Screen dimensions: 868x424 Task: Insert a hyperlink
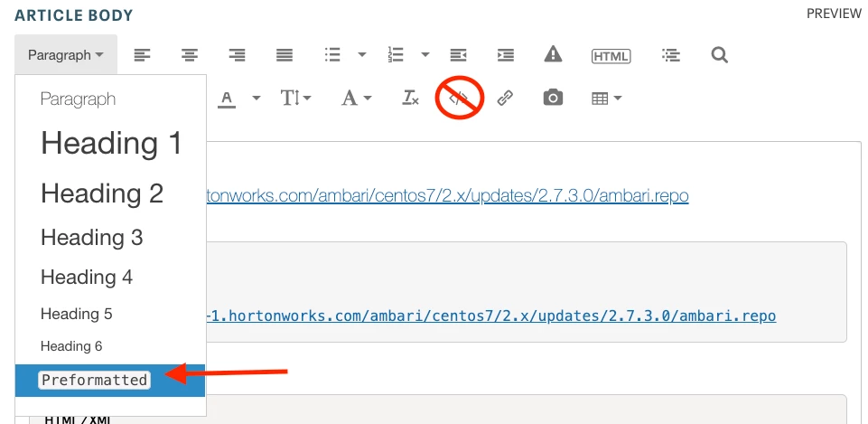click(505, 99)
